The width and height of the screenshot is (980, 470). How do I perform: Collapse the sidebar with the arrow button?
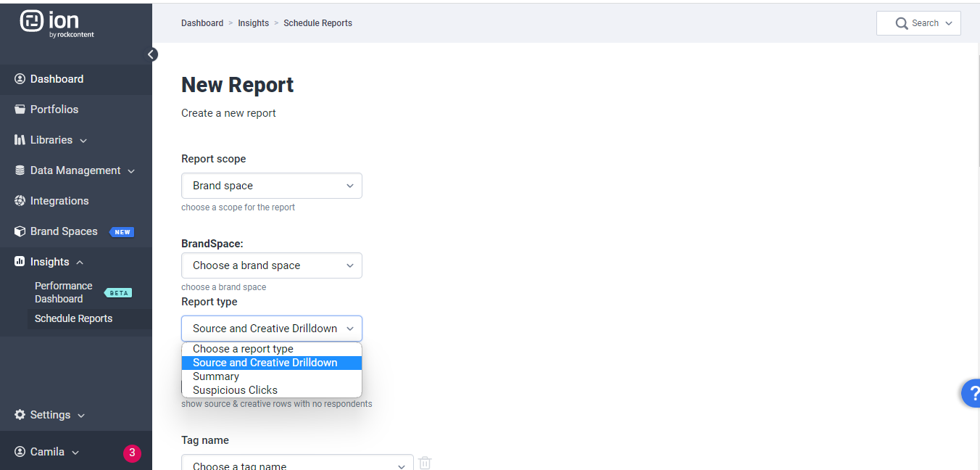coord(151,54)
